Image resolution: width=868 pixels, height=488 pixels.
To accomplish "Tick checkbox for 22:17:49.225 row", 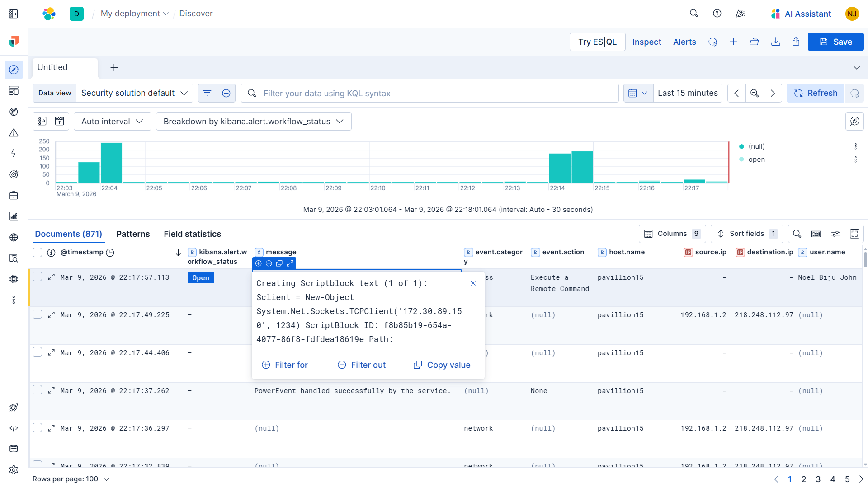I will coord(38,314).
